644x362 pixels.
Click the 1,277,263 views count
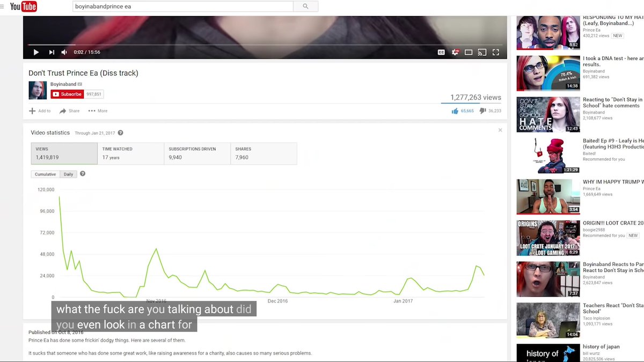(x=475, y=98)
